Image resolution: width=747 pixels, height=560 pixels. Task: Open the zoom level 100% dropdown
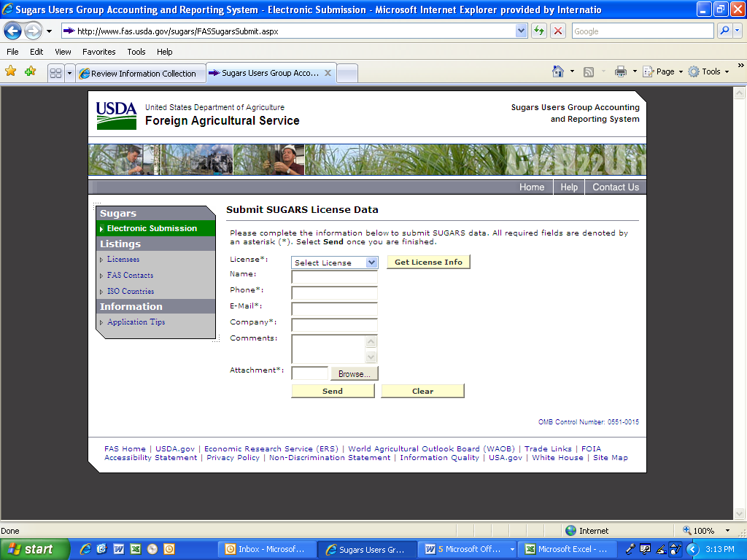[x=727, y=531]
